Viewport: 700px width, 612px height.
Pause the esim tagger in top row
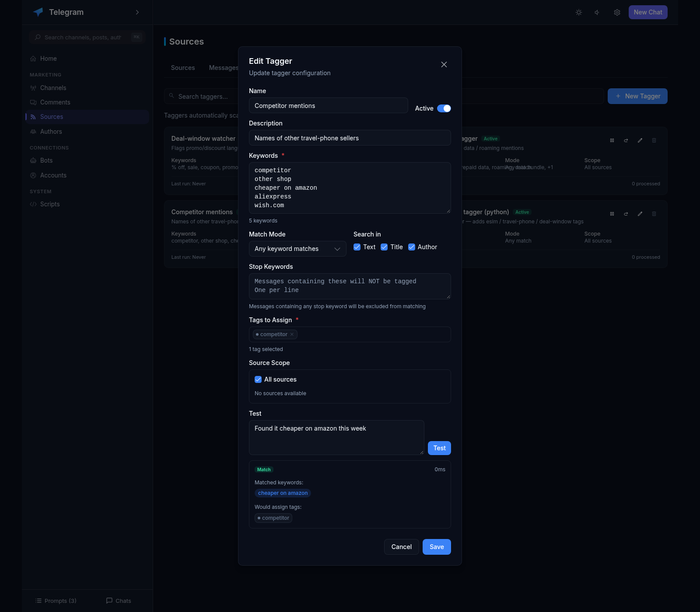612,140
